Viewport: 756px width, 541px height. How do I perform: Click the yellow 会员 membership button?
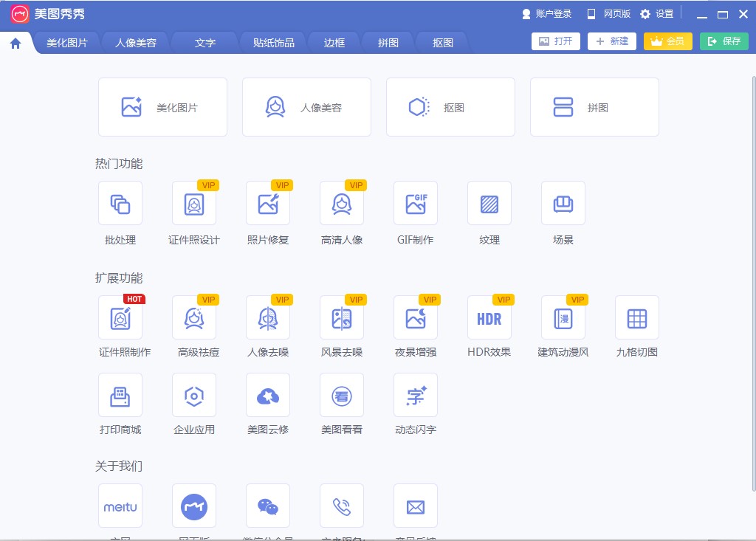667,41
